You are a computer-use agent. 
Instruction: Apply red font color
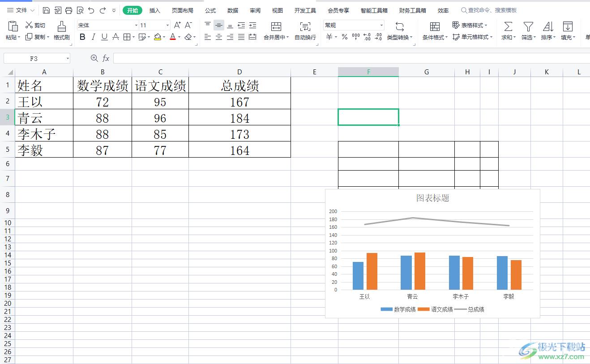[x=173, y=37]
